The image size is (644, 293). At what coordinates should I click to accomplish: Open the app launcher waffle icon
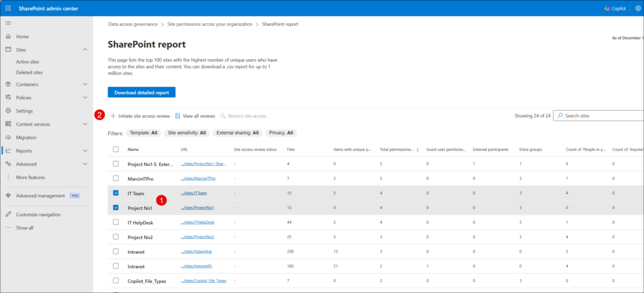[x=8, y=8]
